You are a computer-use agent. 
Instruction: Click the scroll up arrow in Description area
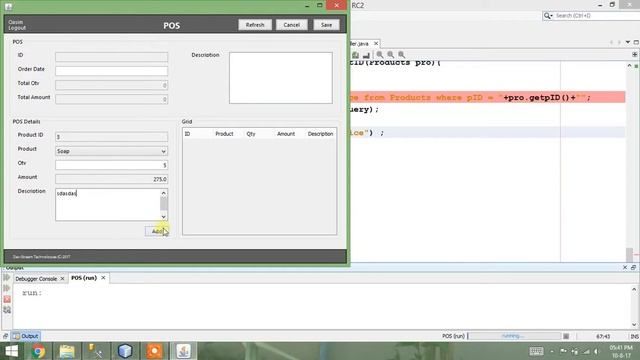tap(164, 193)
